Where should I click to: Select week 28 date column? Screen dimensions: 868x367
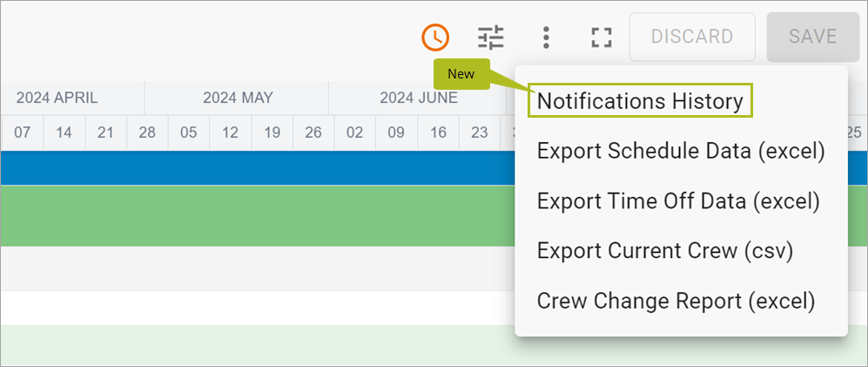pyautogui.click(x=147, y=133)
